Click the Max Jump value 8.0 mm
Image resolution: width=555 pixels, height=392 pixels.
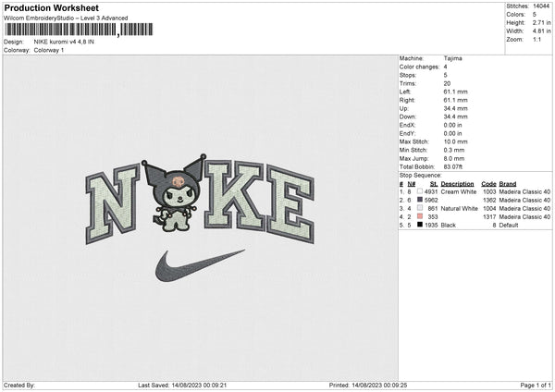click(454, 158)
